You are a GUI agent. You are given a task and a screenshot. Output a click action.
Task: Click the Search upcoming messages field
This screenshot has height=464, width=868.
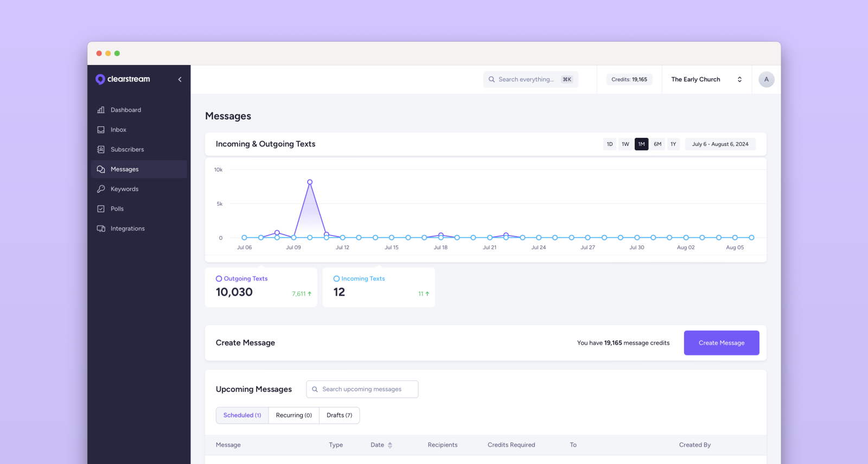(362, 390)
